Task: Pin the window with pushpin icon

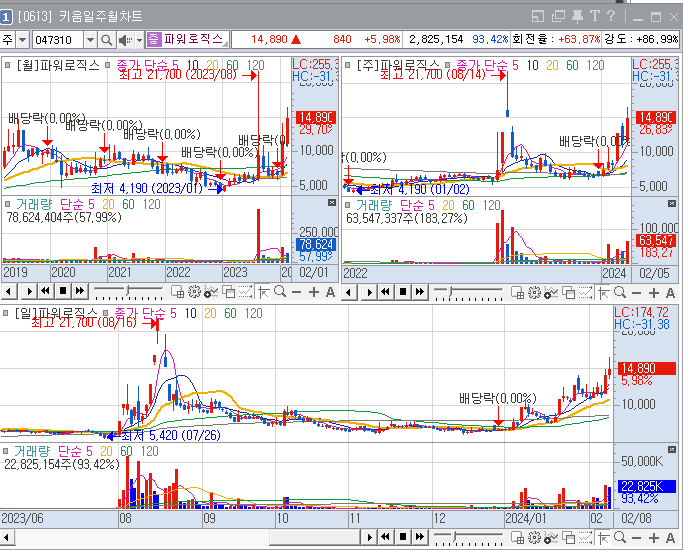Action: pyautogui.click(x=577, y=17)
